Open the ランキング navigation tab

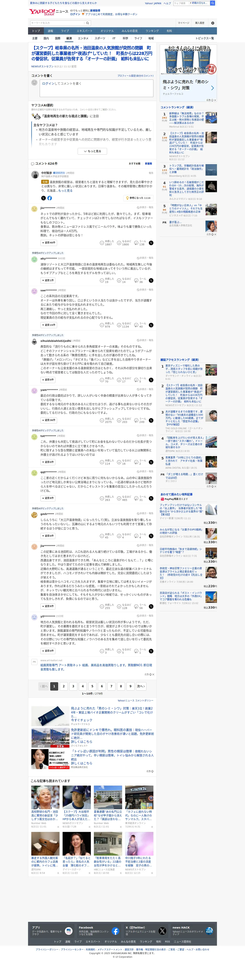tap(152, 31)
